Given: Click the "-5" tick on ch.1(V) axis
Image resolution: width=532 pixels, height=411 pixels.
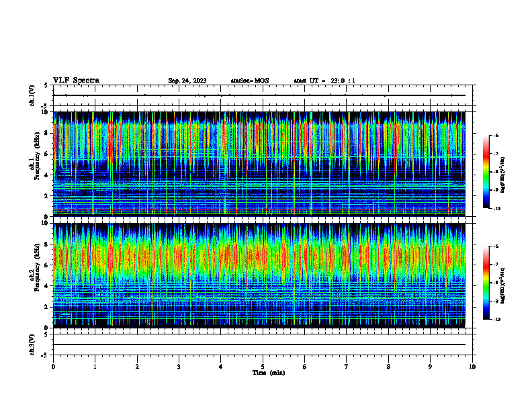Looking at the screenshot, I should click(45, 106).
